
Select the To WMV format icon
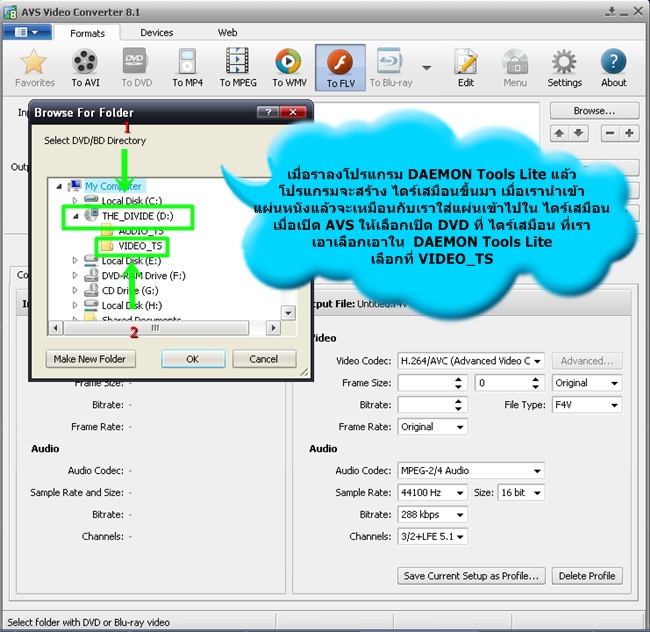(289, 68)
